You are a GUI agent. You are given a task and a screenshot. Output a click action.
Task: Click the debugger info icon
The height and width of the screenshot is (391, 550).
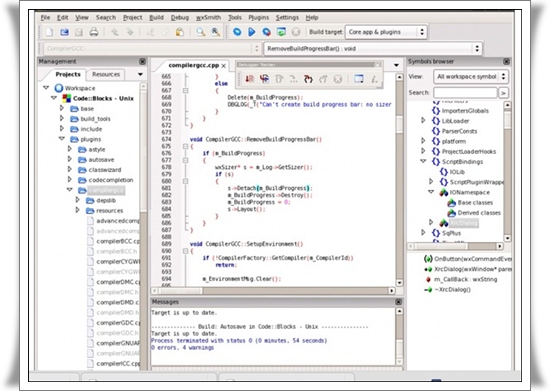click(x=374, y=79)
